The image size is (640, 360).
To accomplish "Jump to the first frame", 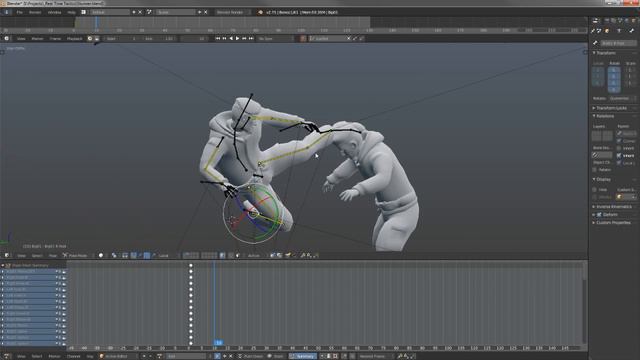I will tap(218, 38).
